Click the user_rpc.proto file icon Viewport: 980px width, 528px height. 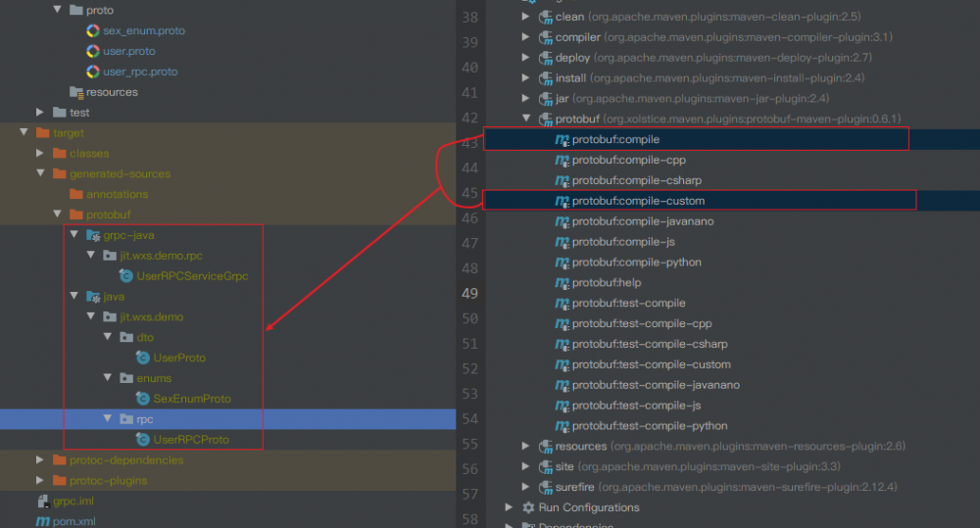coord(93,72)
